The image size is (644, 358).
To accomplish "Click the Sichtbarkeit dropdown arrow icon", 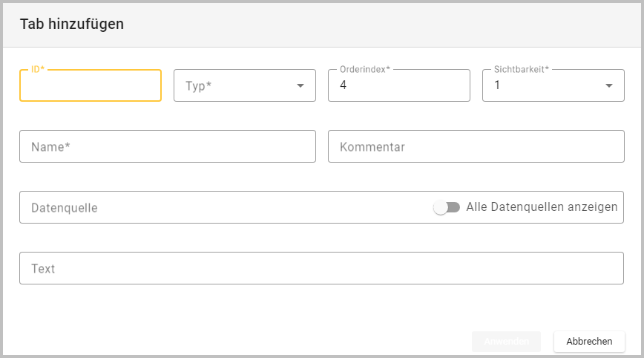I will tap(609, 86).
